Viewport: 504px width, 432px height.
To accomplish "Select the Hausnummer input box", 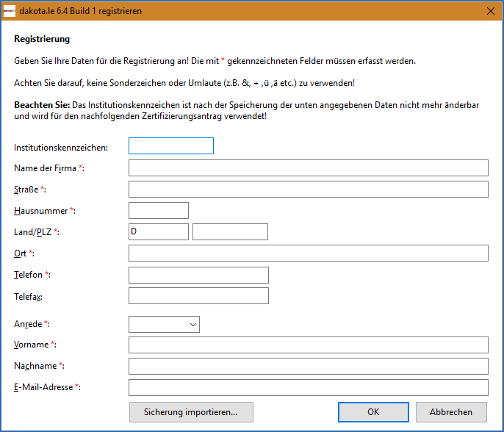I will click(158, 211).
